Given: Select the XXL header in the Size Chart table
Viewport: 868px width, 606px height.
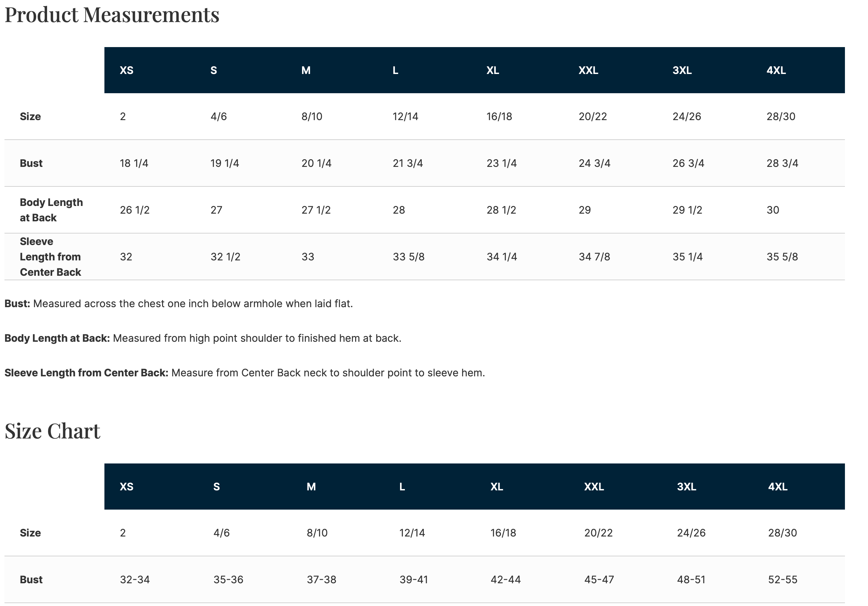Looking at the screenshot, I should [594, 487].
